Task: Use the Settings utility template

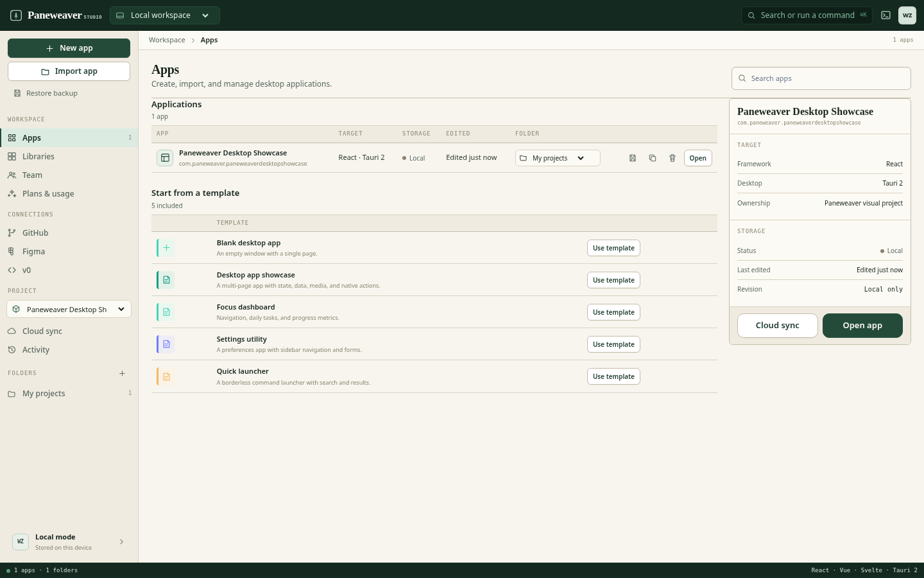Action: [613, 344]
